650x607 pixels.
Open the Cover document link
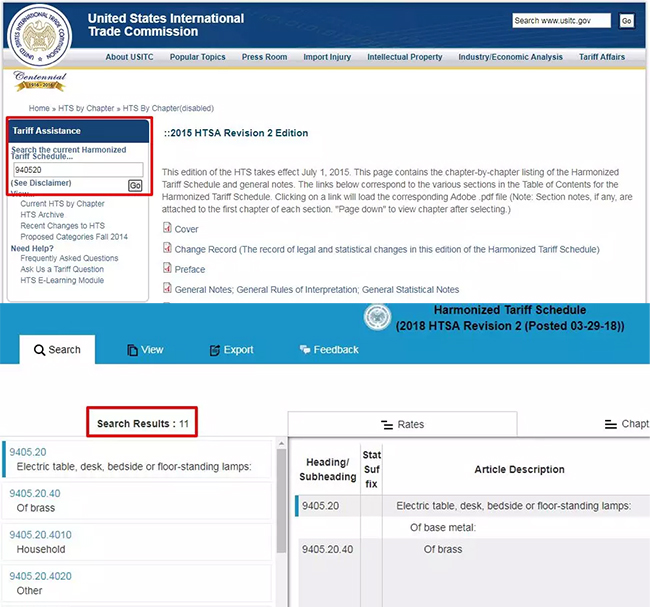pos(187,229)
